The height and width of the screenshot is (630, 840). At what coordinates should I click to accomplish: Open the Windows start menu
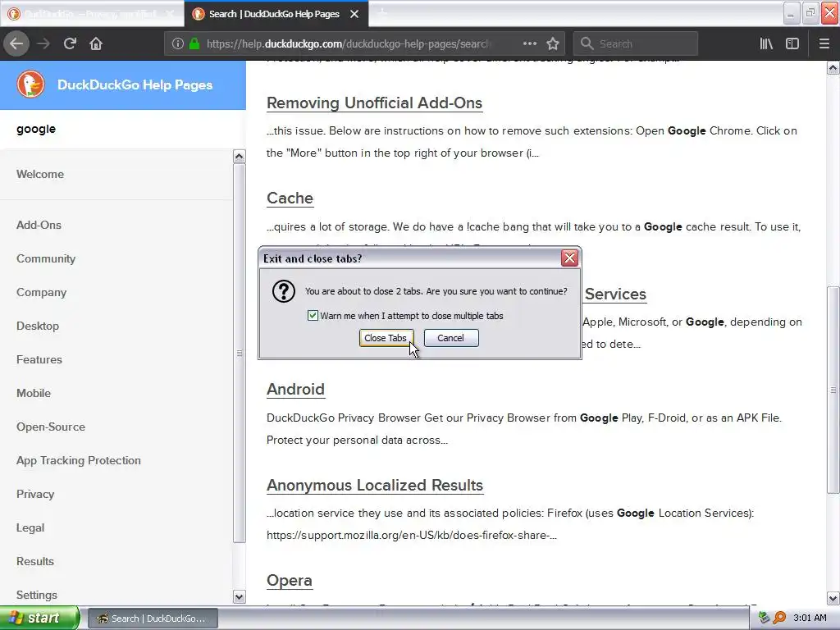click(39, 618)
